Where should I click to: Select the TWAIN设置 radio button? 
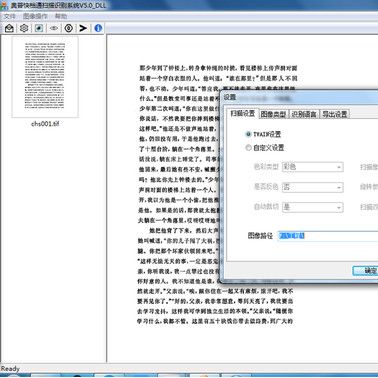(x=248, y=134)
